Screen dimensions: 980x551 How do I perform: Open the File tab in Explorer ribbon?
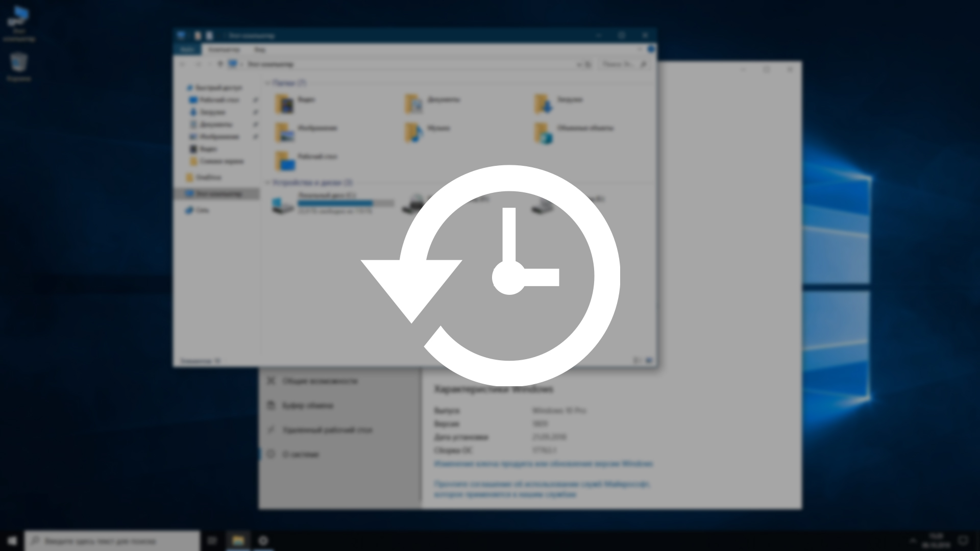click(x=187, y=49)
